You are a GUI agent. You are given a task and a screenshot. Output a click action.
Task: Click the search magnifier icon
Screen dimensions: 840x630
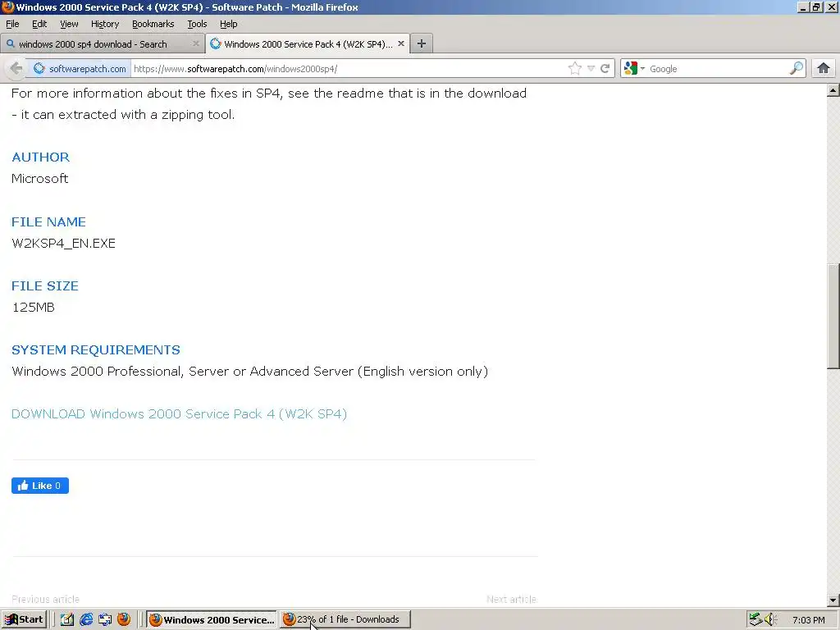click(797, 69)
